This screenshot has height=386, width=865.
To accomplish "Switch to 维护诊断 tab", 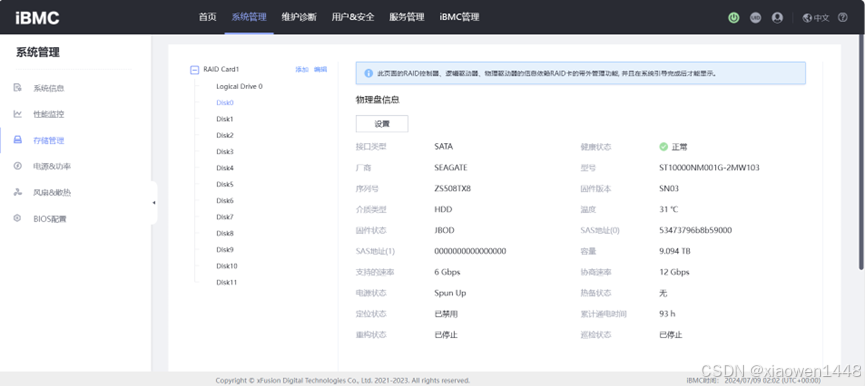I will pos(299,17).
